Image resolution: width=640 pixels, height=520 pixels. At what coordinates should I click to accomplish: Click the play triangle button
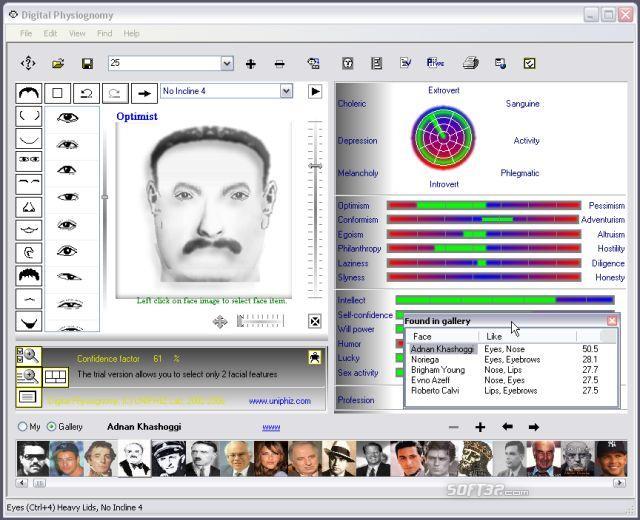click(x=315, y=91)
